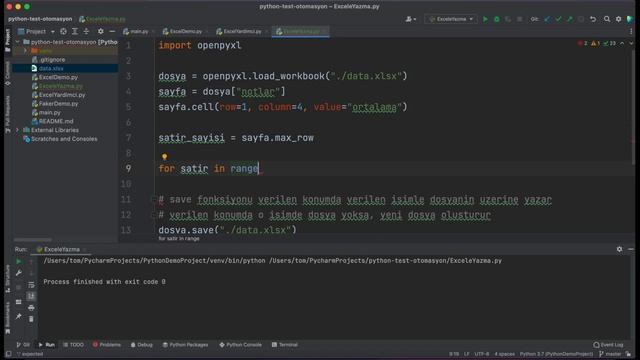Select opened file locator in Project panel
This screenshot has width=640, height=360.
pos(63,31)
